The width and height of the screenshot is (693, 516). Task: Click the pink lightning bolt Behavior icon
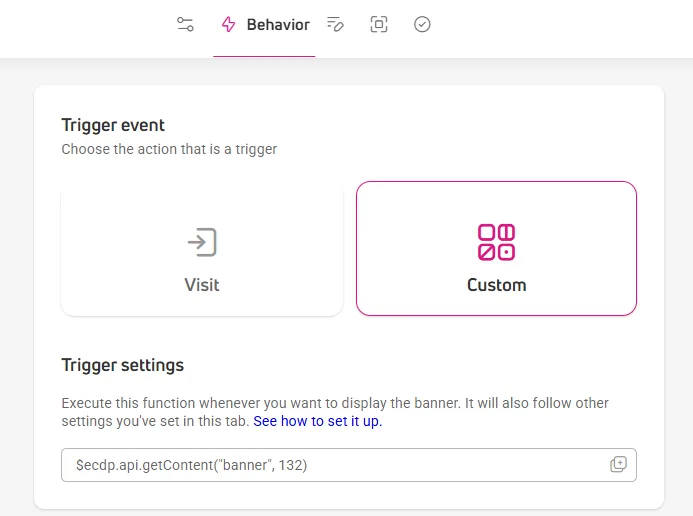pyautogui.click(x=228, y=24)
